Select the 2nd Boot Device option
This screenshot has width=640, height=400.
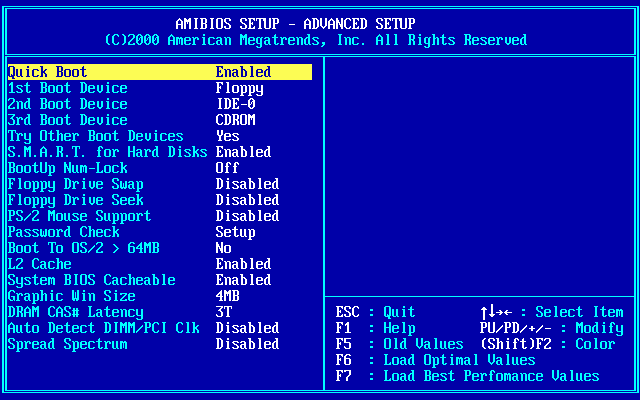pyautogui.click(x=68, y=104)
